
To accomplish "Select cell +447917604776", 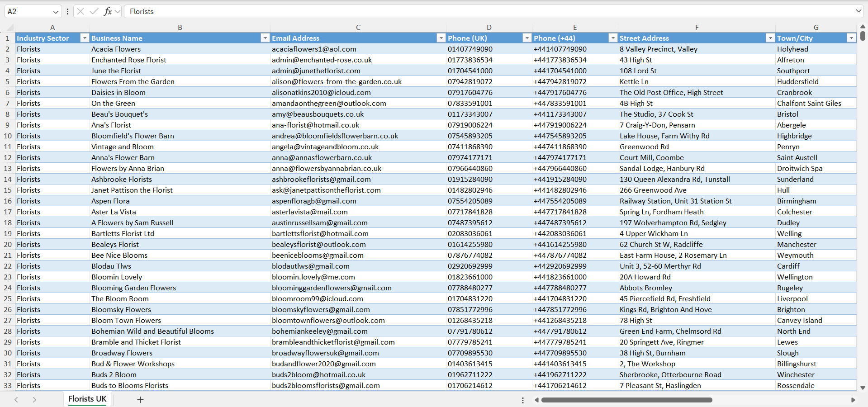I will [575, 92].
